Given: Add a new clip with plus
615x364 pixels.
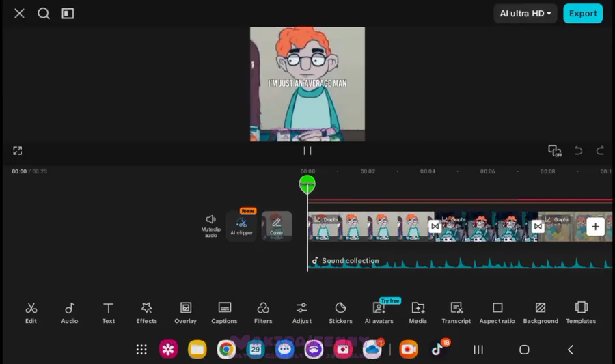Looking at the screenshot, I should click(x=595, y=227).
